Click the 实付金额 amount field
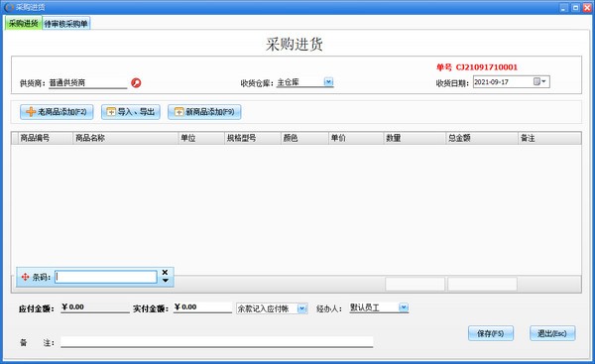Screen dimensions: 595x364 202,307
